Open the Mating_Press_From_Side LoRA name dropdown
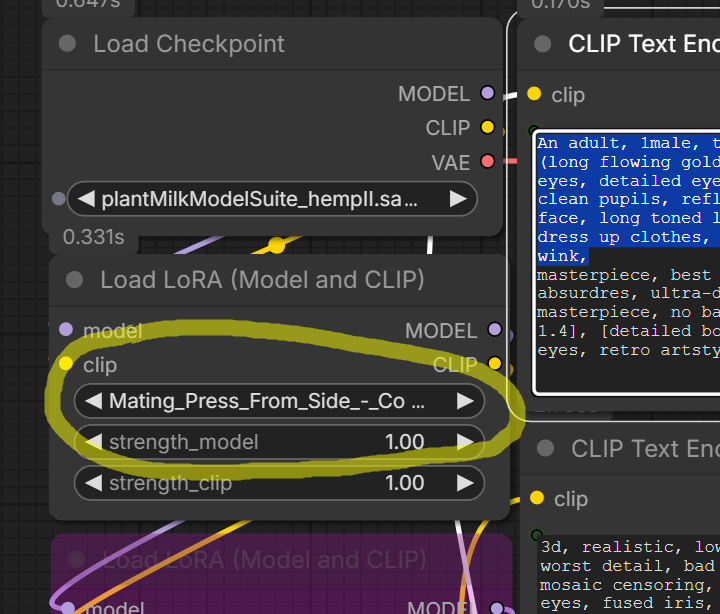The width and height of the screenshot is (720, 614). [x=279, y=401]
